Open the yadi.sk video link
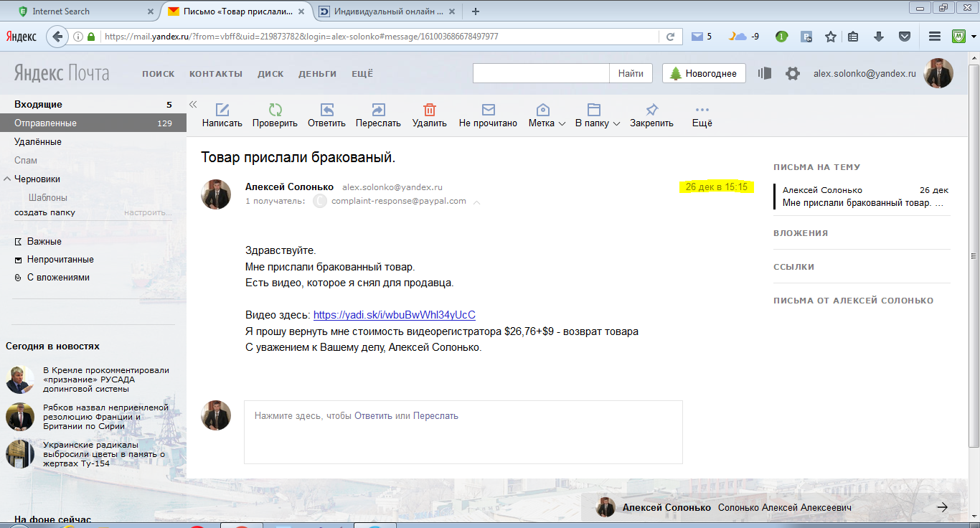 pos(395,315)
